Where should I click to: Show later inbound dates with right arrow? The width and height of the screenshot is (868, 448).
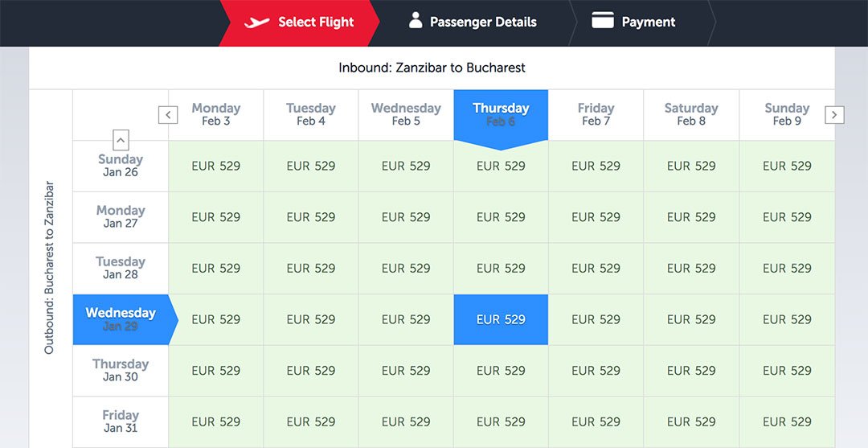tap(834, 115)
